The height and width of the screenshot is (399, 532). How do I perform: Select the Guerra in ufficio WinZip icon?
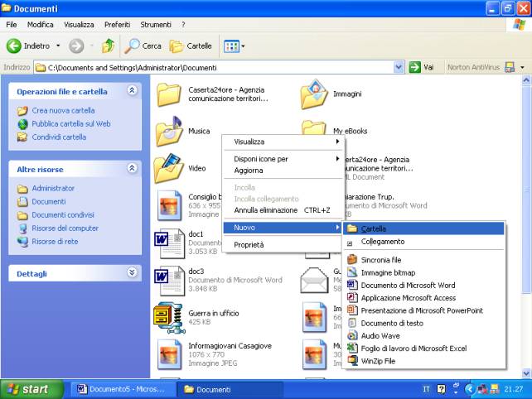coord(169,318)
